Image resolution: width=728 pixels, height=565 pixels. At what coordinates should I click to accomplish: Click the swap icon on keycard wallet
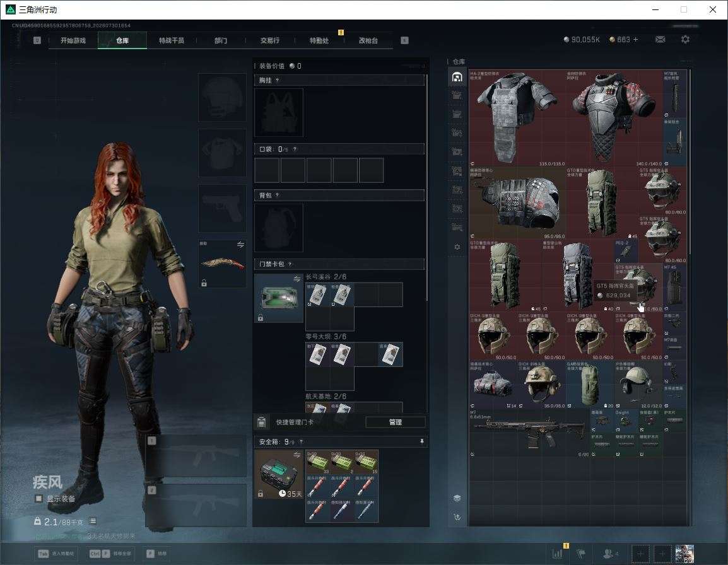(296, 279)
